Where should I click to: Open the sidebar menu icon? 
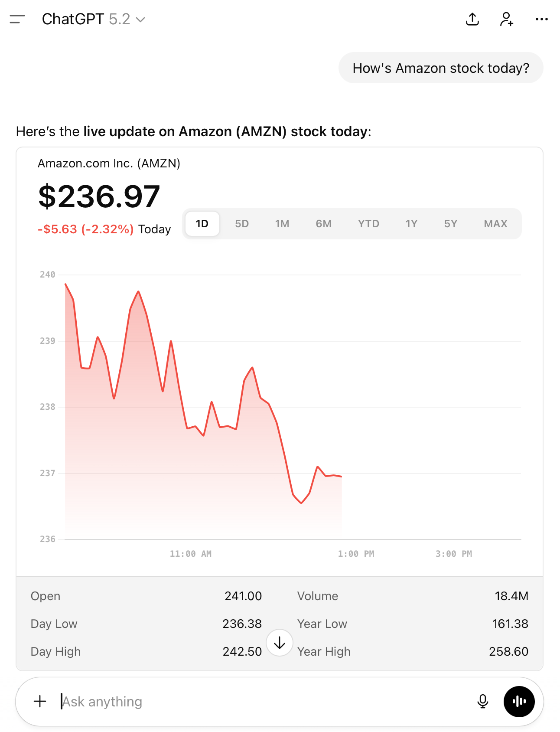(x=16, y=19)
